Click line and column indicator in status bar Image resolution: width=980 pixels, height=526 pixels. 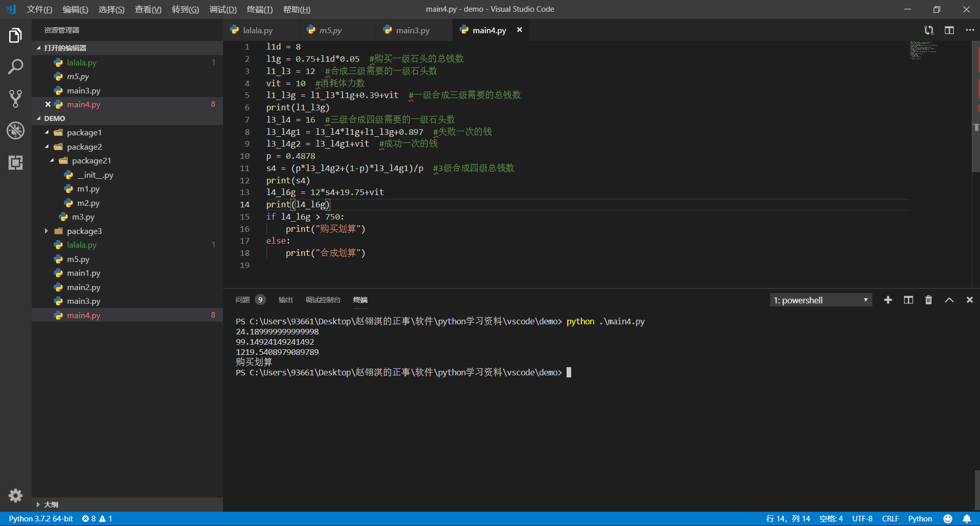(x=788, y=519)
